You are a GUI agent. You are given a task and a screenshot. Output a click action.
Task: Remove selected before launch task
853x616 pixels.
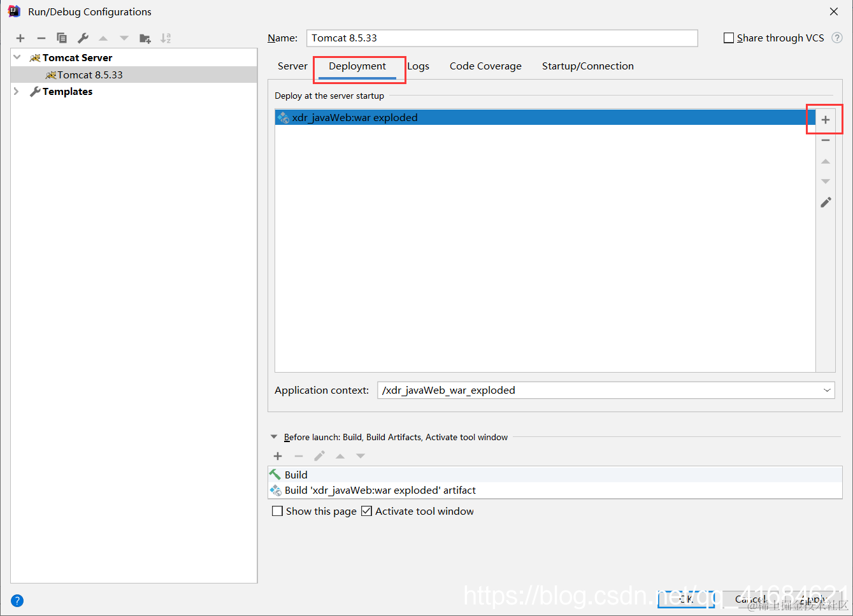coord(299,456)
